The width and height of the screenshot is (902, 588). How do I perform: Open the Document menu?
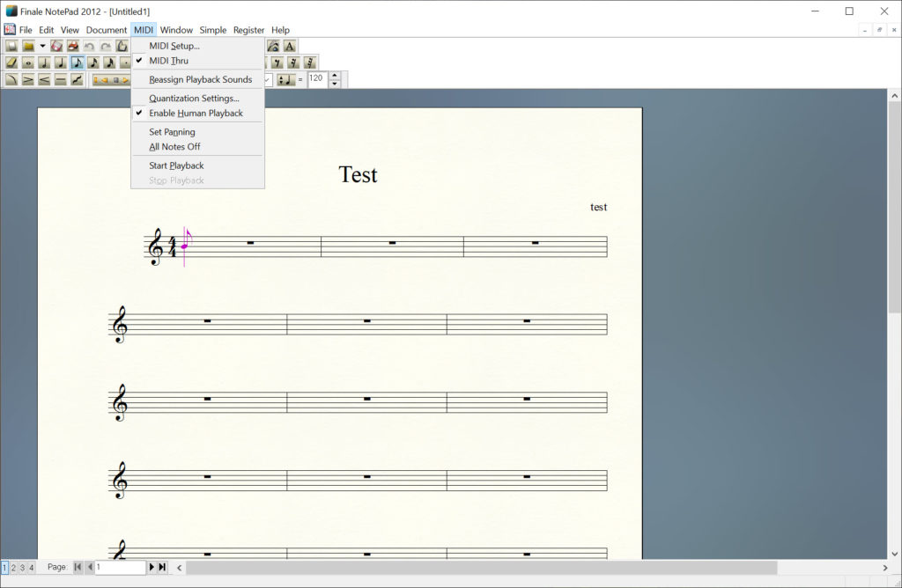tap(107, 30)
